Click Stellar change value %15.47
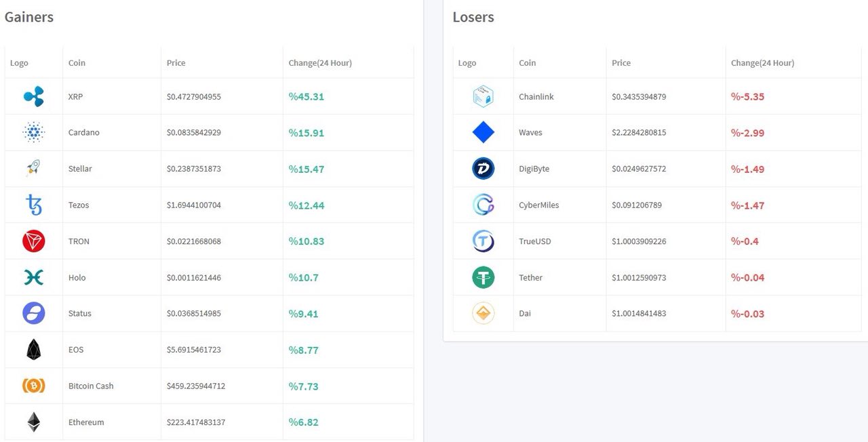The height and width of the screenshot is (442, 868). tap(307, 169)
